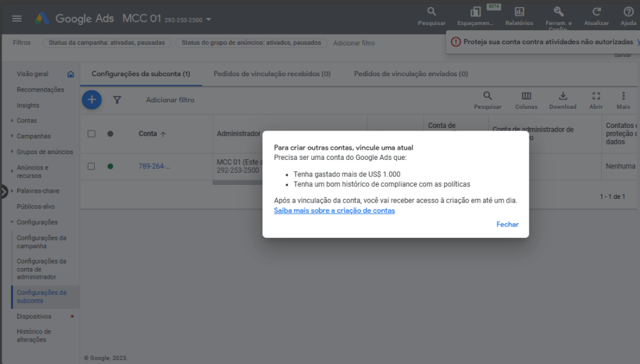640x364 pixels.
Task: Open Configurações da conta de administrador
Action: pos(41,269)
